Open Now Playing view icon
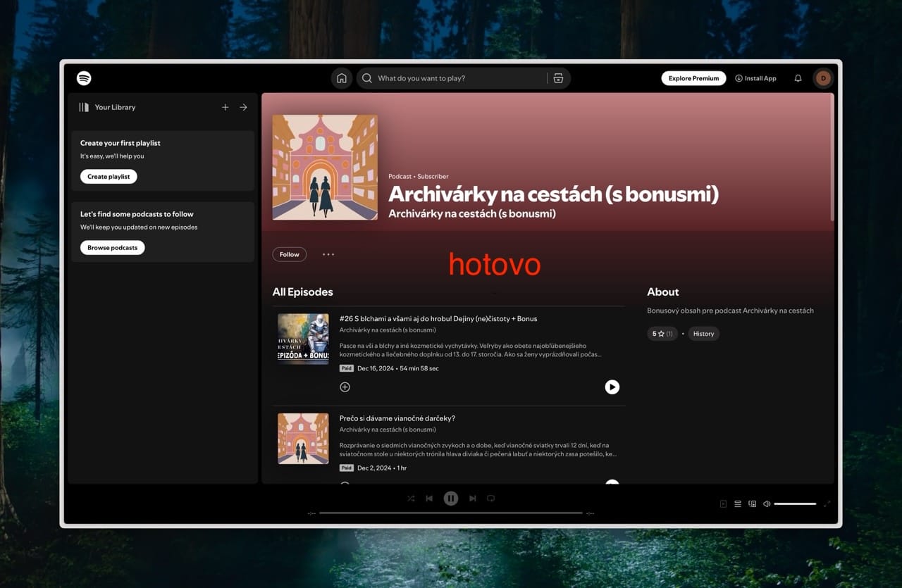This screenshot has width=902, height=588. 723,503
